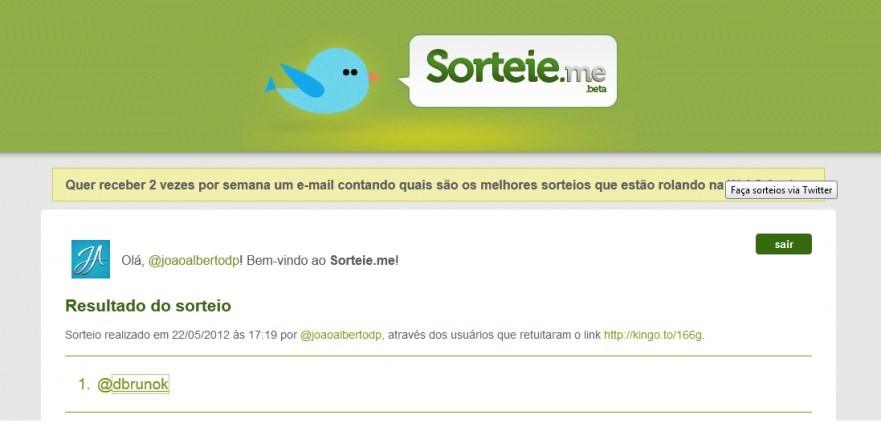Click the 'Bem-vindo ao' welcome text
The image size is (881, 427).
[x=287, y=261]
